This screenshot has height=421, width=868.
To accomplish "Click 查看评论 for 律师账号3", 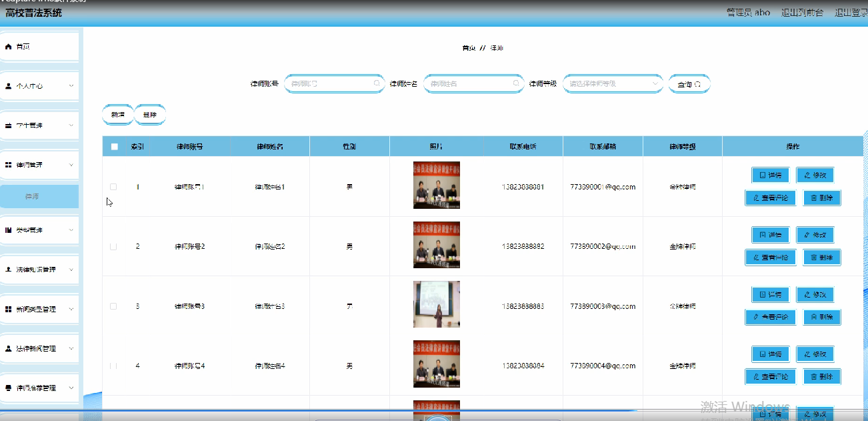I will pos(771,317).
